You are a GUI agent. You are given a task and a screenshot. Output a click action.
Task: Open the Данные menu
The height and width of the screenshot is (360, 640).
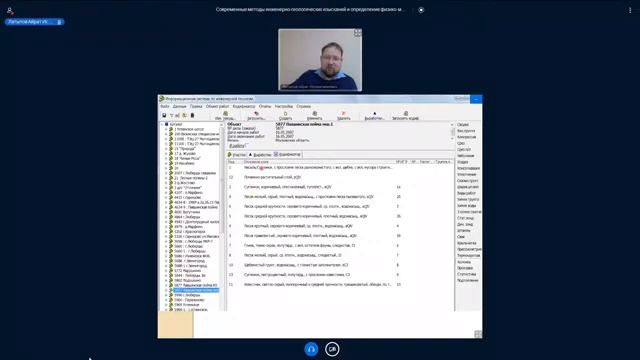[x=179, y=106]
